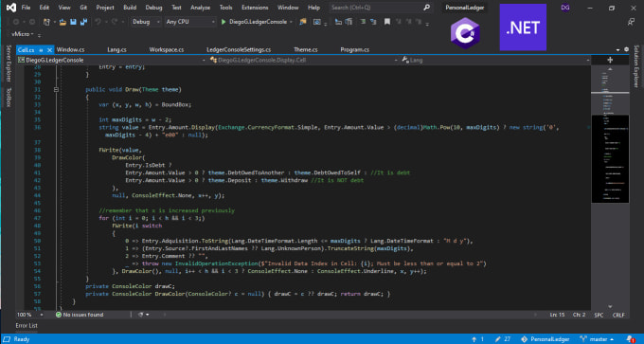Click the Visual Studio logo icon

tap(11, 8)
